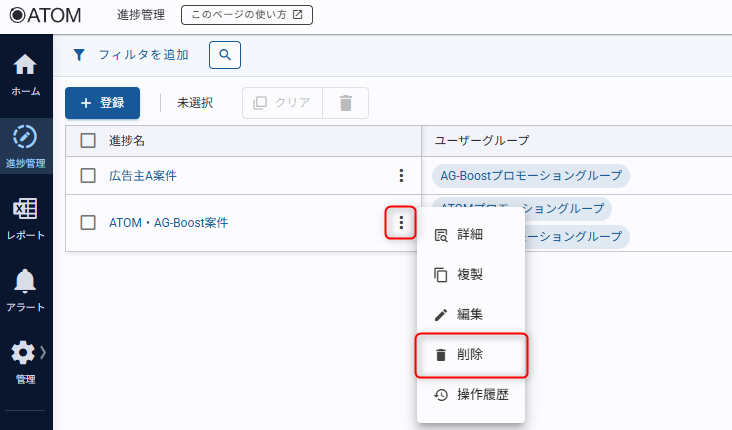
Task: Click the filter funnel icon
Action: click(80, 55)
